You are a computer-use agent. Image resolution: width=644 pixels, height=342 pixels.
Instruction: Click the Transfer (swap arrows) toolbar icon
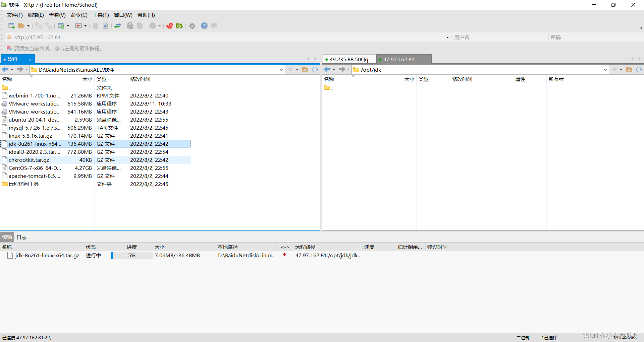click(x=118, y=26)
